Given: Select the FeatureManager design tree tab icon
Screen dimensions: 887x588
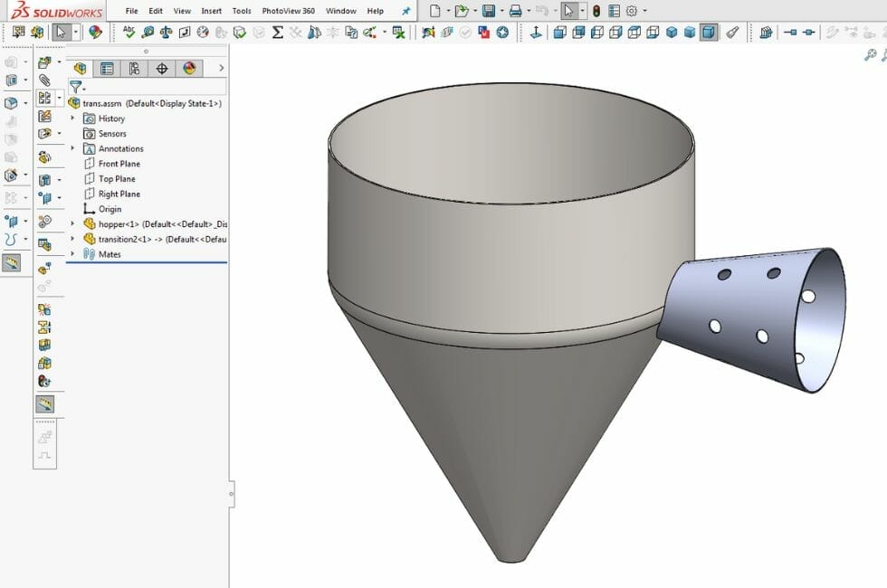Looking at the screenshot, I should click(x=80, y=68).
